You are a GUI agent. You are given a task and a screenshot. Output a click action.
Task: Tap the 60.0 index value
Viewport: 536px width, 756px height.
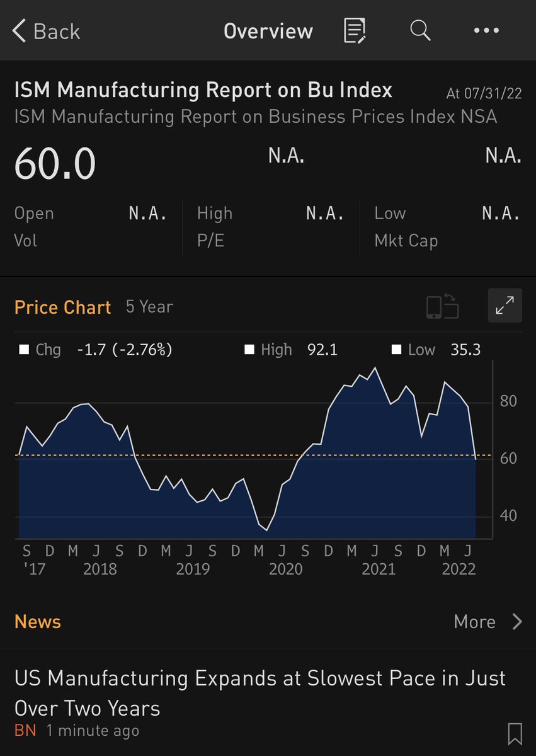pyautogui.click(x=55, y=163)
